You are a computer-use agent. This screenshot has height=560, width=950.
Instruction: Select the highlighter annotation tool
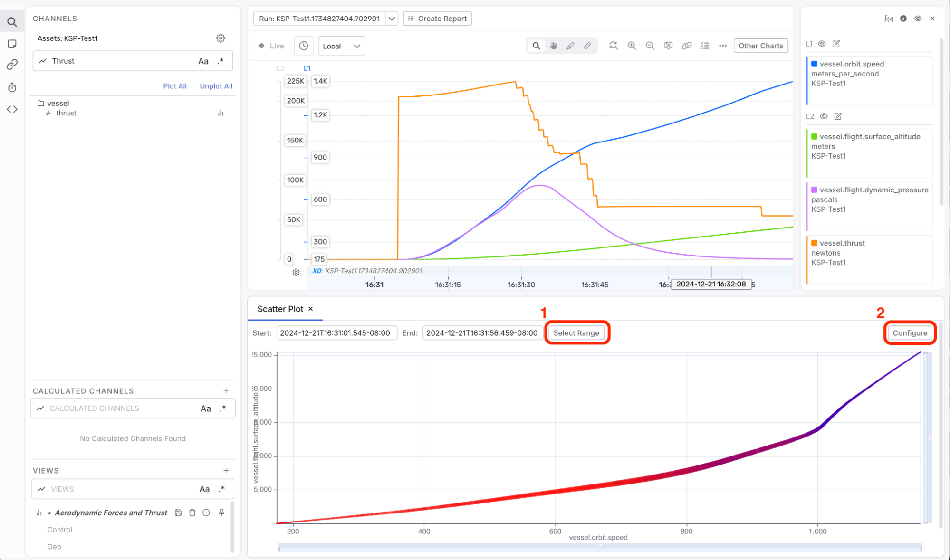570,46
